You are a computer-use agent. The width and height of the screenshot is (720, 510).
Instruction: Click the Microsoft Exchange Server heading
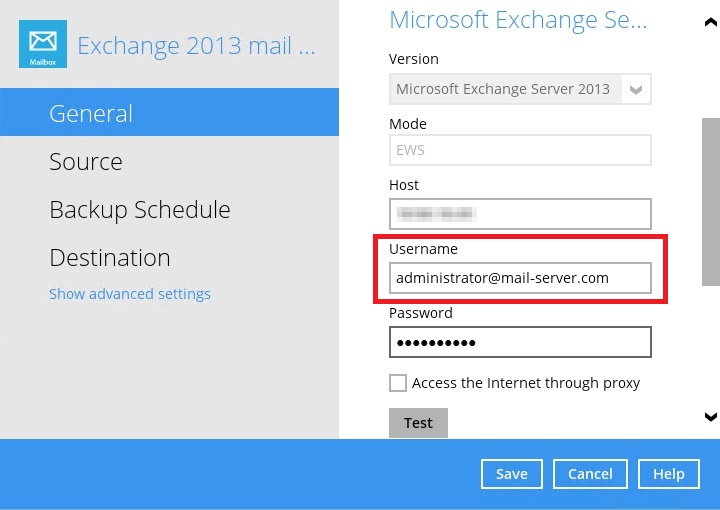[x=518, y=20]
